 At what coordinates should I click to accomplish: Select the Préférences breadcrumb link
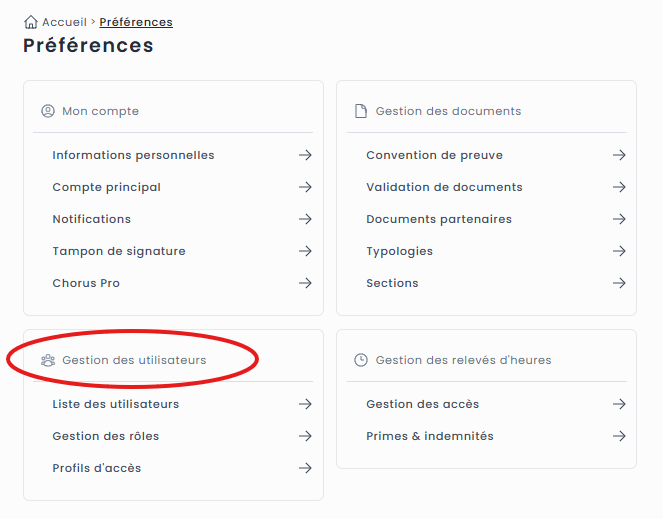[136, 22]
